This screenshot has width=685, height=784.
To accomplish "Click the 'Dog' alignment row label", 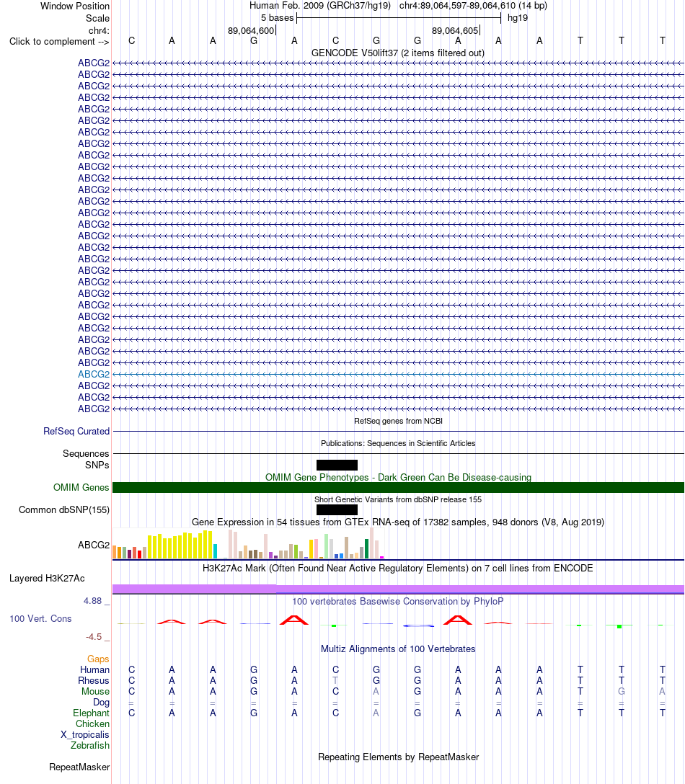I will (x=101, y=703).
